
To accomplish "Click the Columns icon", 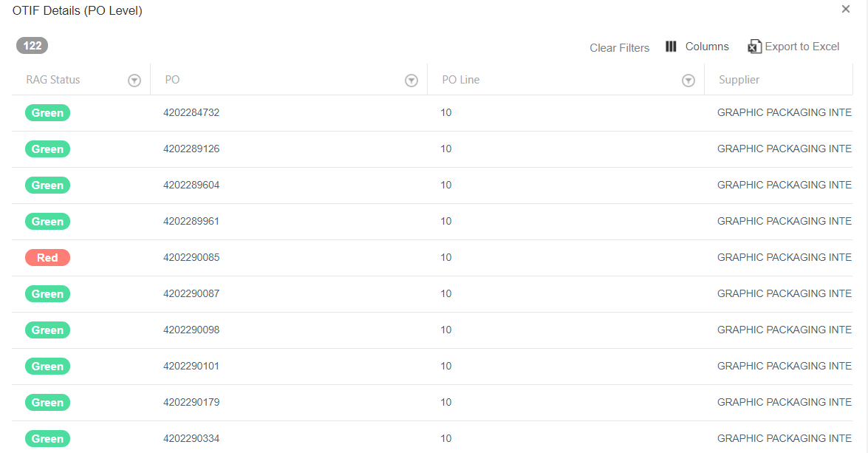I will (671, 46).
